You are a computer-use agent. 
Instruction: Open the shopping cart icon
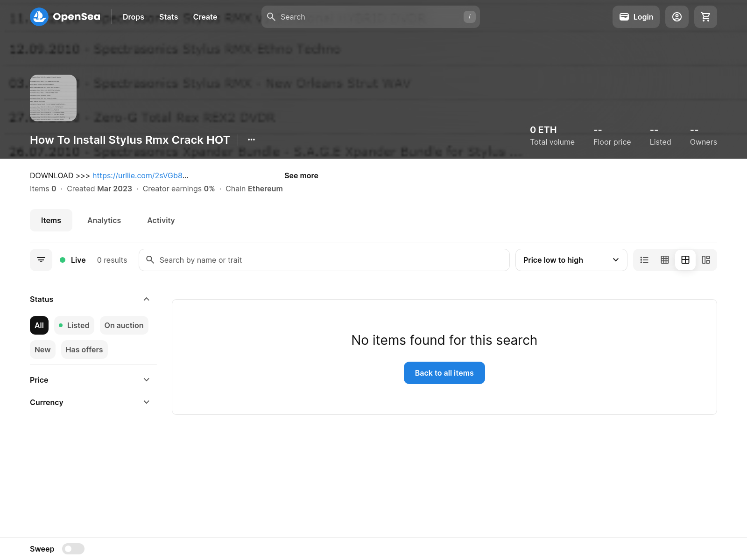(705, 17)
